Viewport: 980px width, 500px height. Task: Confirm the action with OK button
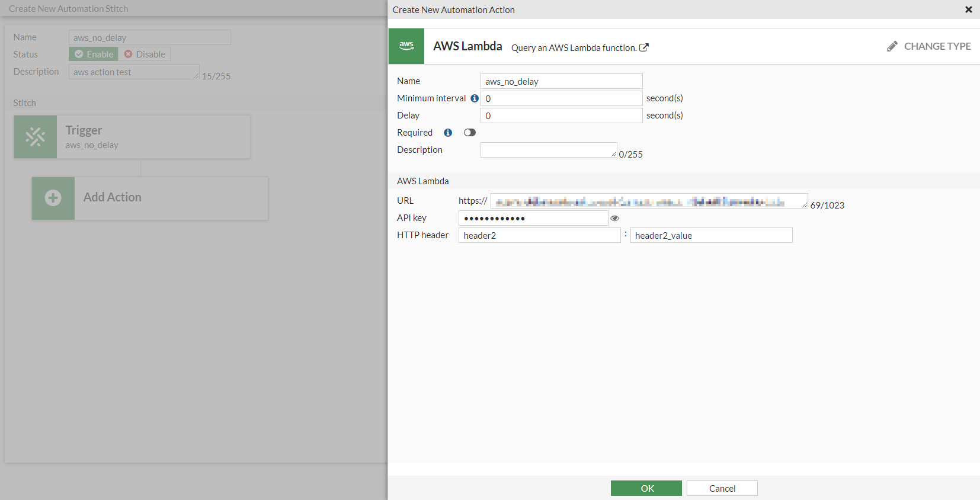click(646, 488)
